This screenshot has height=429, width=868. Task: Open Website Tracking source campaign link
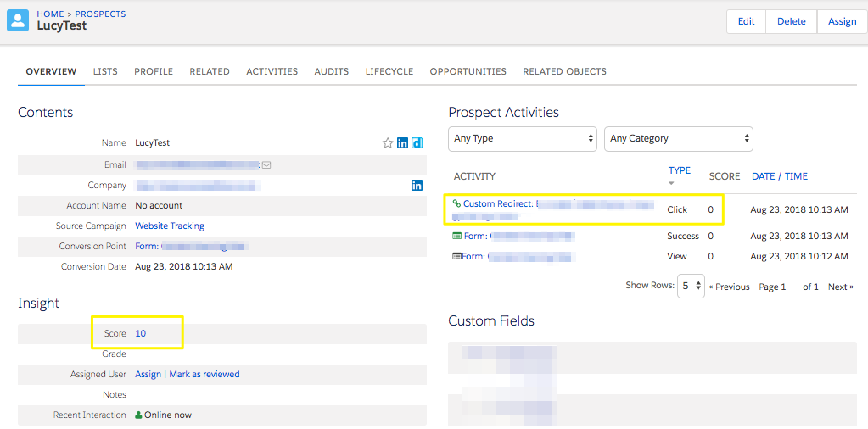click(x=170, y=226)
